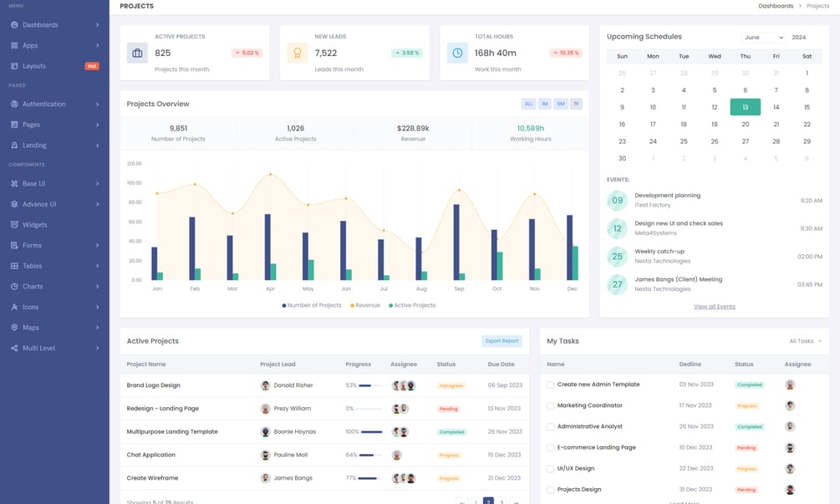840x504 pixels.
Task: Check the Marketing Coordinator task
Action: [550, 406]
